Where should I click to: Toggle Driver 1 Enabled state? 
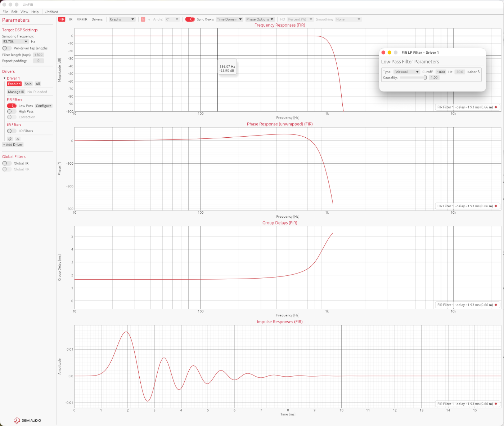[14, 84]
